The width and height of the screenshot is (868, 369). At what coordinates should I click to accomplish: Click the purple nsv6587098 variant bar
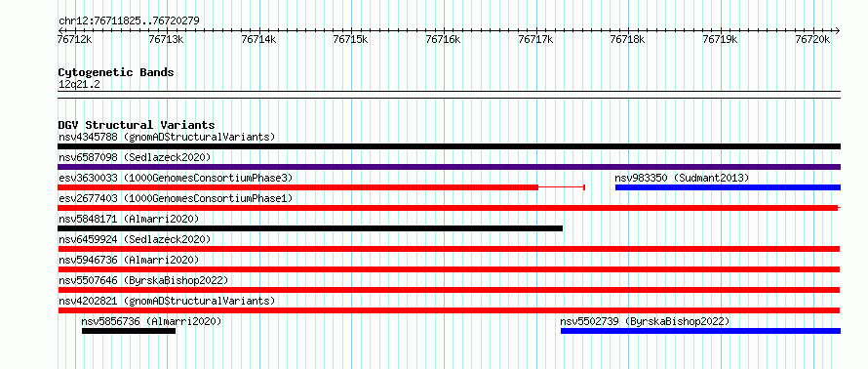tap(449, 167)
